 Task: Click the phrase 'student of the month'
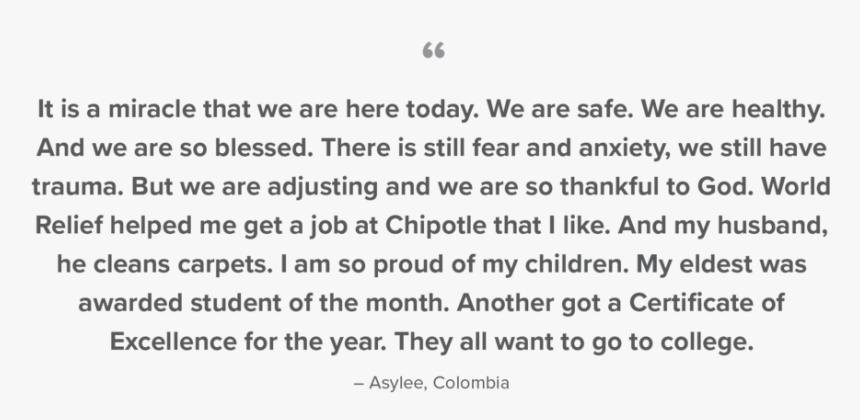tap(317, 303)
